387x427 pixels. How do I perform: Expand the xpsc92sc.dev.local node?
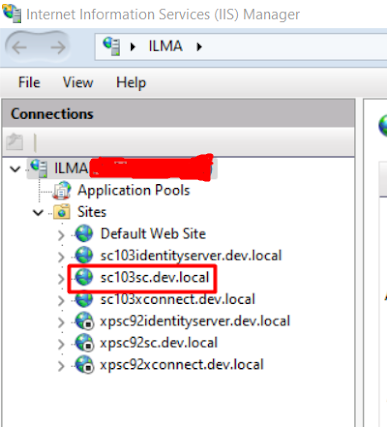tap(61, 344)
